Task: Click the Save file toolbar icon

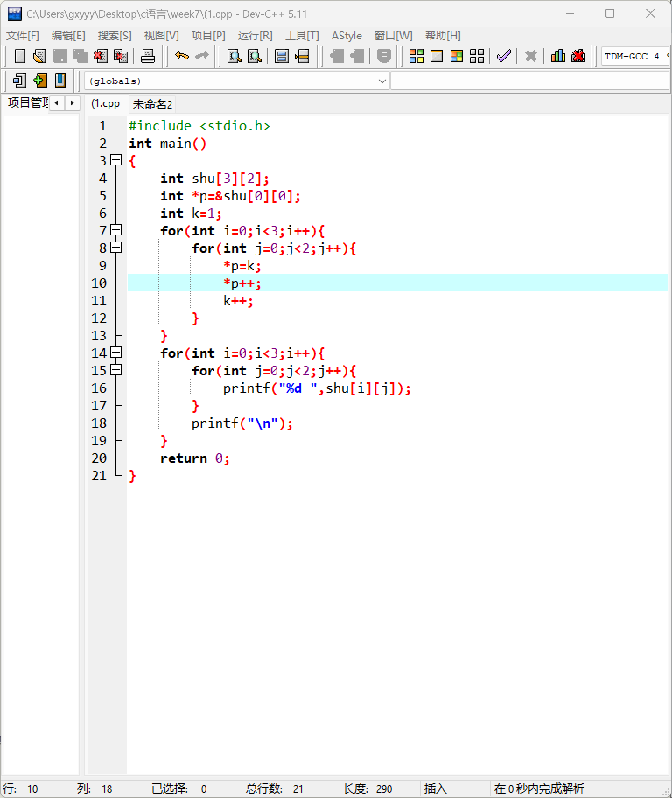Action: coord(60,56)
